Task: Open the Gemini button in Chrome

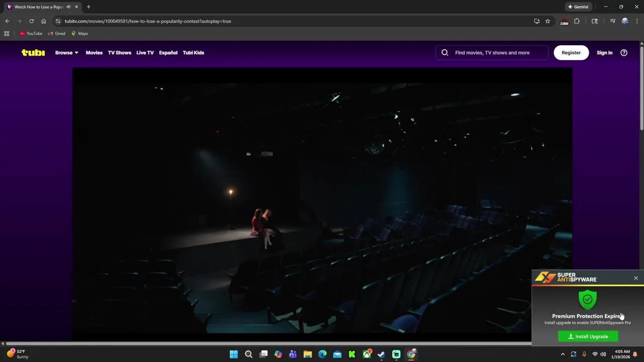Action: point(578,7)
